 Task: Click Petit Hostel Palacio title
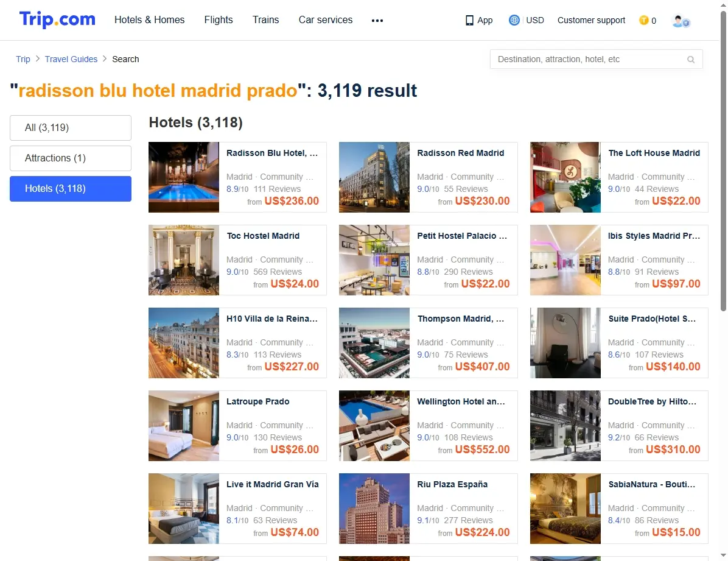coord(462,236)
